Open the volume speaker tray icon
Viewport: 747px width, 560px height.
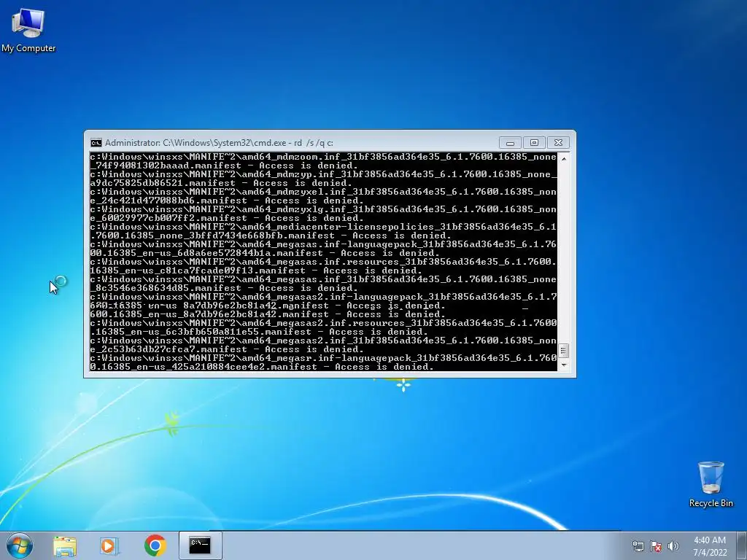tap(673, 546)
